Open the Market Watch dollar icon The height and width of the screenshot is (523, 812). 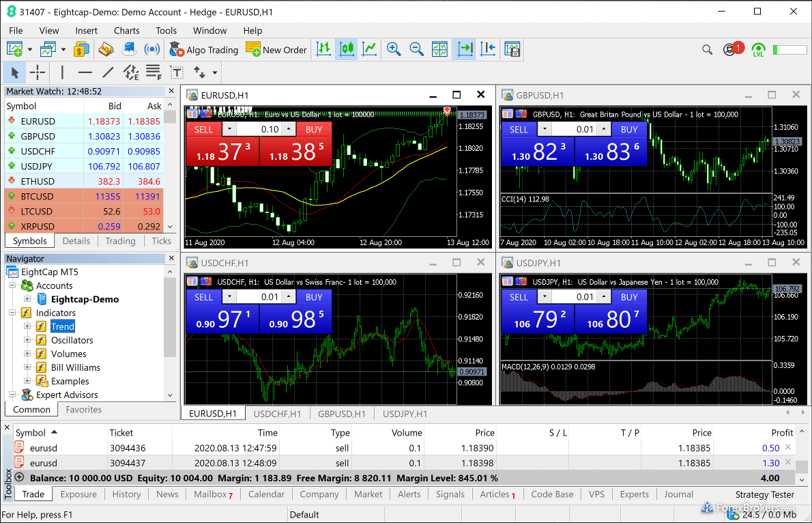click(81, 49)
